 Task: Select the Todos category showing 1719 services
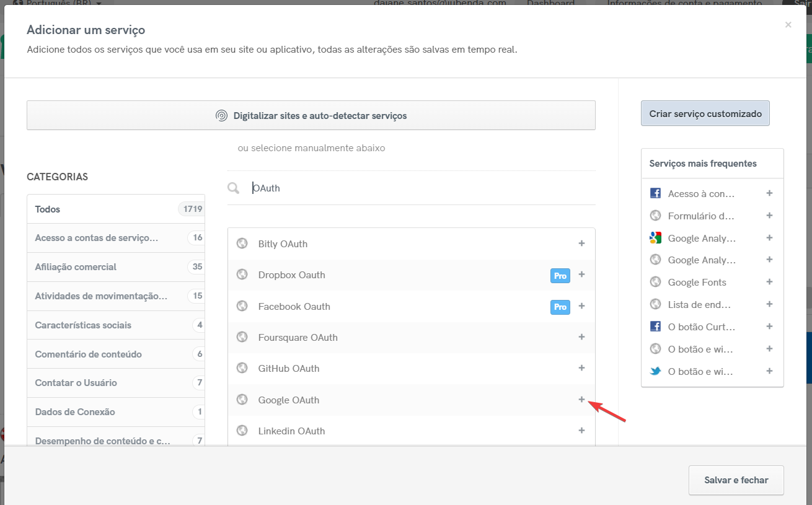point(115,209)
